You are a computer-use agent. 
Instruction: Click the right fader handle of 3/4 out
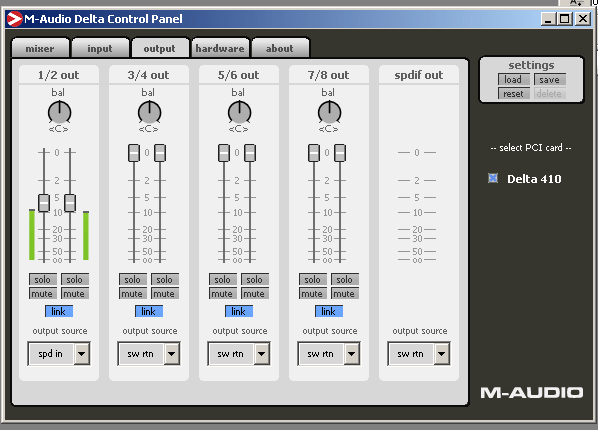tap(160, 153)
